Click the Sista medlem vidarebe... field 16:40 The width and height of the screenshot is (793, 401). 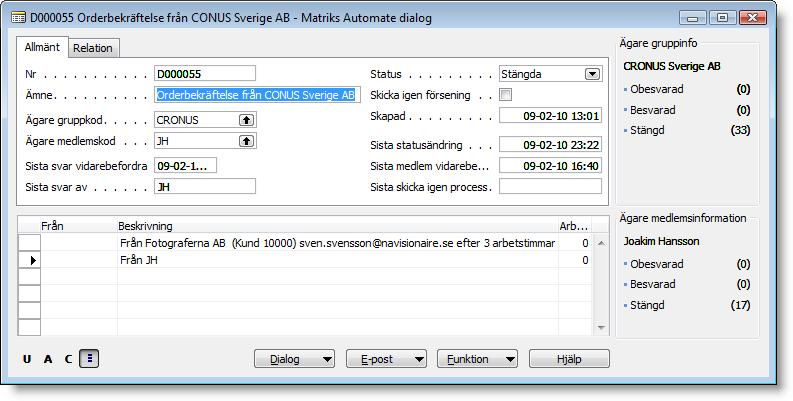point(550,165)
